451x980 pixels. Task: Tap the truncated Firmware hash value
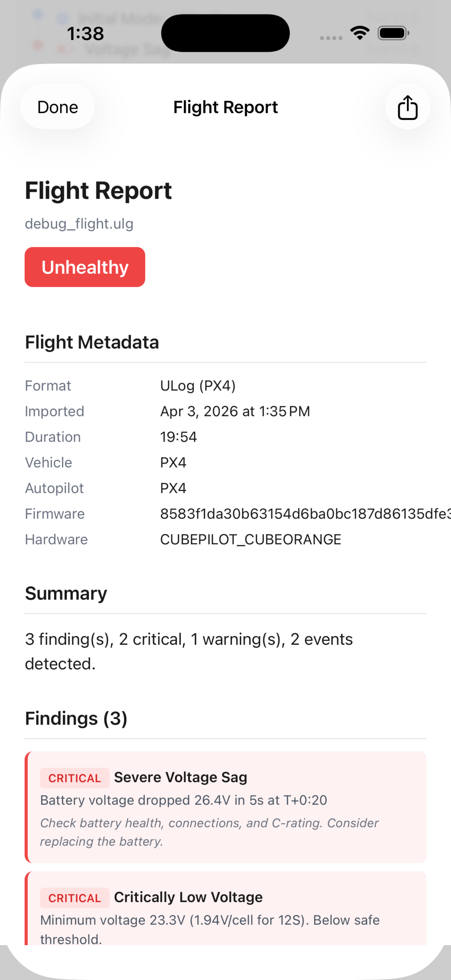(305, 514)
